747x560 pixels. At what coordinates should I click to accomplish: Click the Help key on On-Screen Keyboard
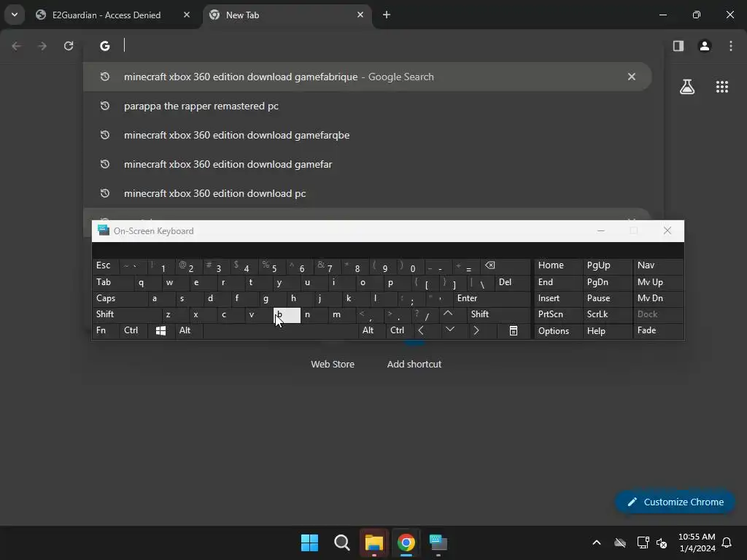pyautogui.click(x=607, y=330)
